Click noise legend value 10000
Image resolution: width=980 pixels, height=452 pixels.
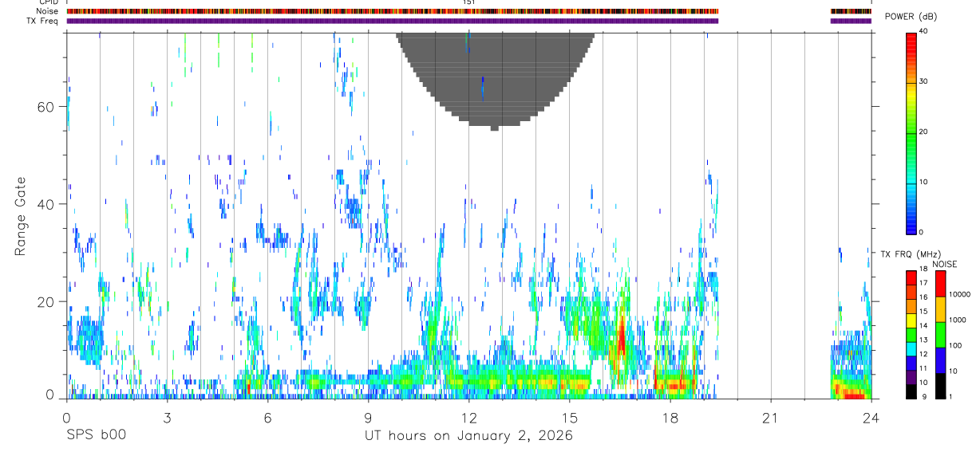tap(961, 294)
